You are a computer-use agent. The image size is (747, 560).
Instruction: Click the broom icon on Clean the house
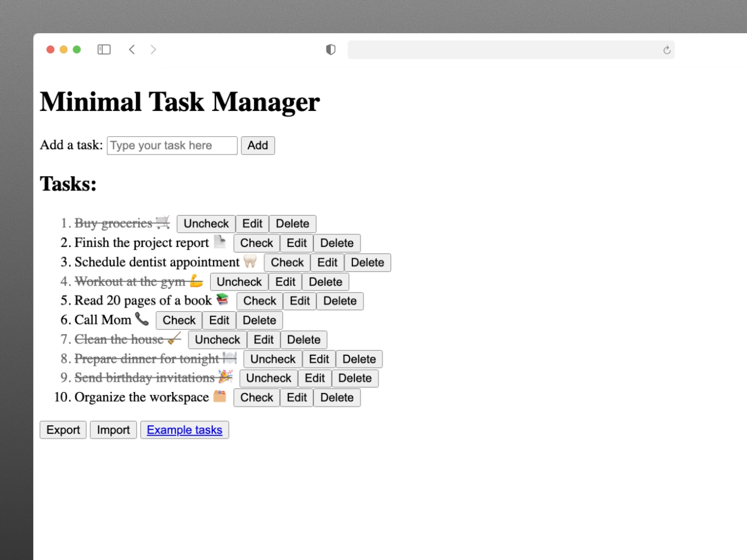[x=174, y=339]
